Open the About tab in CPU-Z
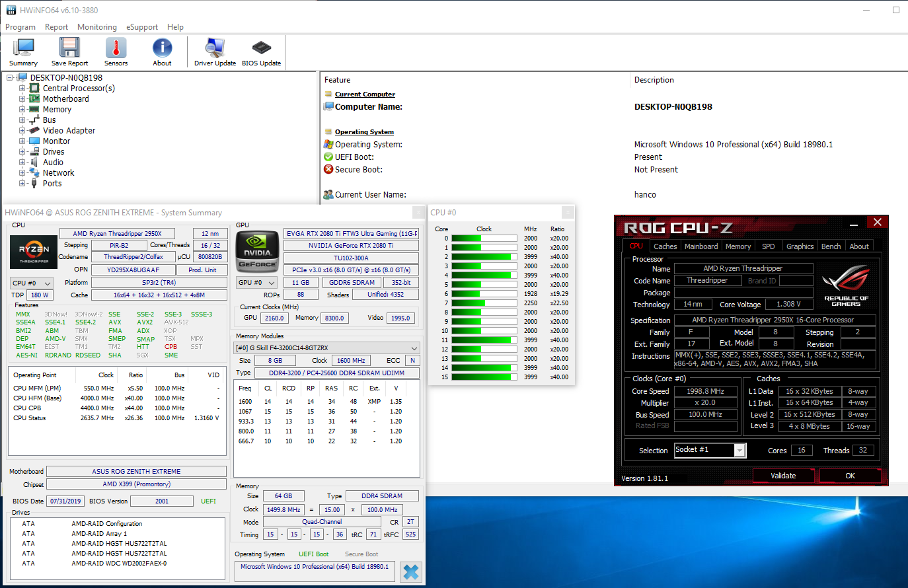 click(x=859, y=246)
